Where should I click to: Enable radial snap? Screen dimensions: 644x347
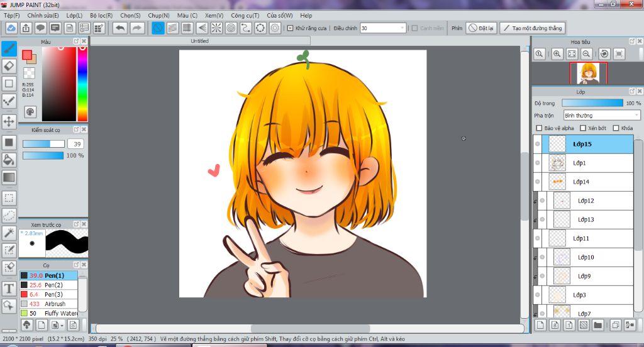pos(216,28)
